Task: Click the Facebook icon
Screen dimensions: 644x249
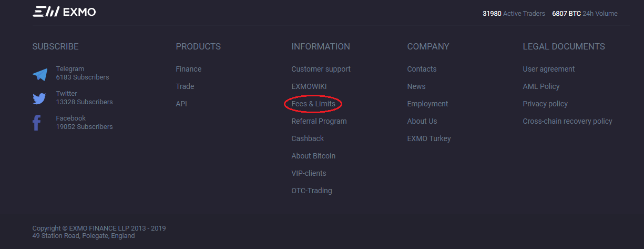Action: (37, 123)
